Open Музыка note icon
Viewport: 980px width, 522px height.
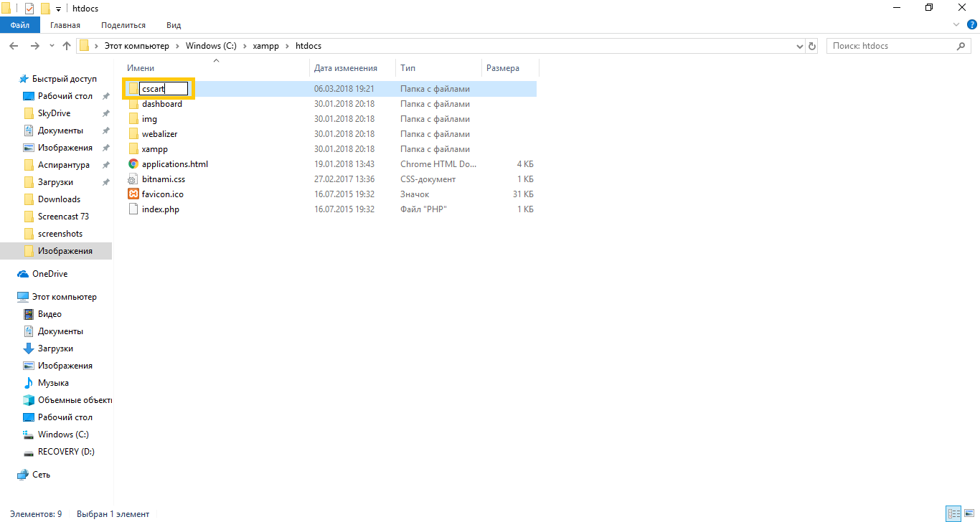click(x=29, y=383)
